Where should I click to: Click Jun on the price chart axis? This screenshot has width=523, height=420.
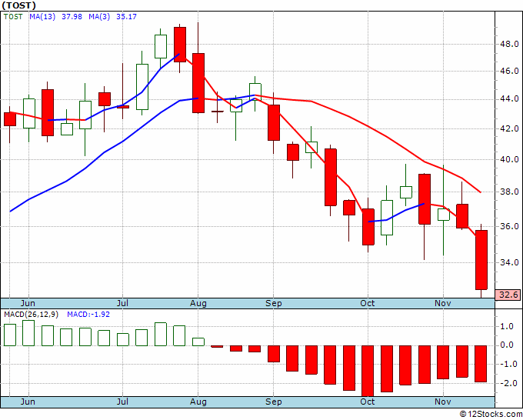(28, 303)
